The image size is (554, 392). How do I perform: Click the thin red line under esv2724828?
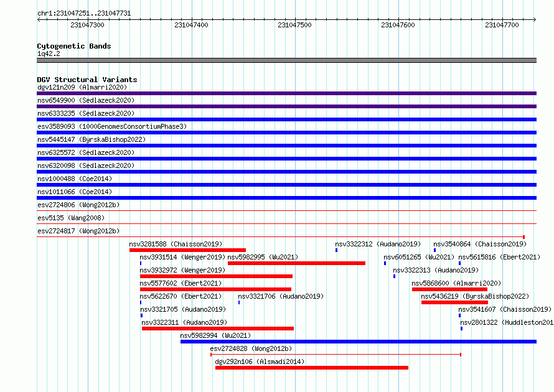(336, 355)
